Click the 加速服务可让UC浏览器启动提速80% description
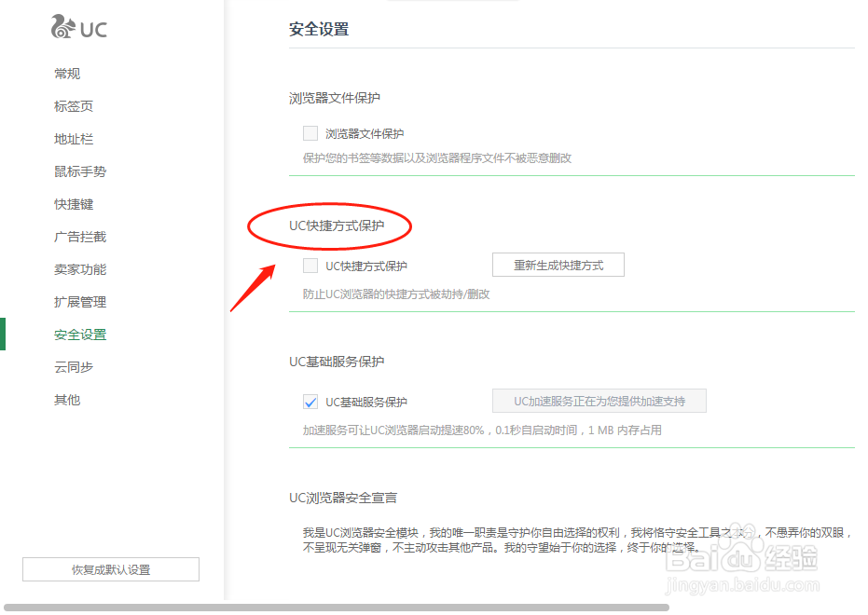Image resolution: width=868 pixels, height=615 pixels. pos(482,430)
